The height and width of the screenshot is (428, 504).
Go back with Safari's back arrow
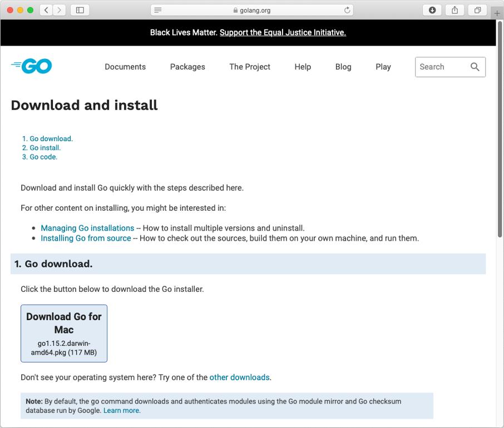(x=46, y=10)
